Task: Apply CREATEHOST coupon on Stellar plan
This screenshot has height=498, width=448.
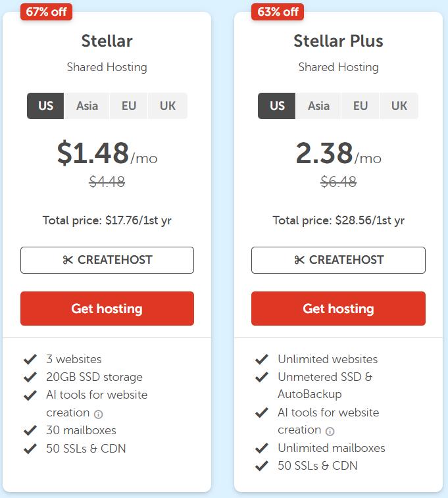Action: (107, 260)
